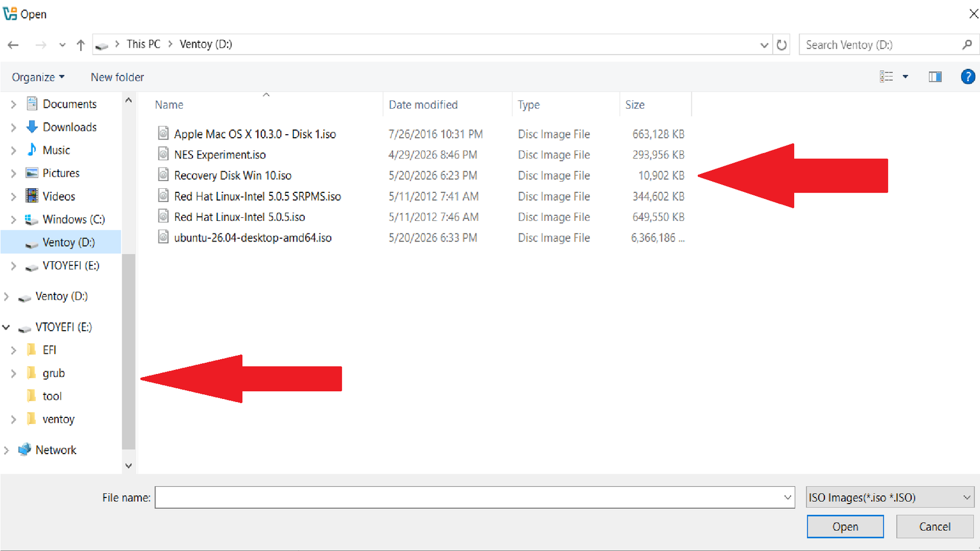Screen dimensions: 980x551
Task: Open the recent locations dropdown arrow
Action: click(x=62, y=45)
